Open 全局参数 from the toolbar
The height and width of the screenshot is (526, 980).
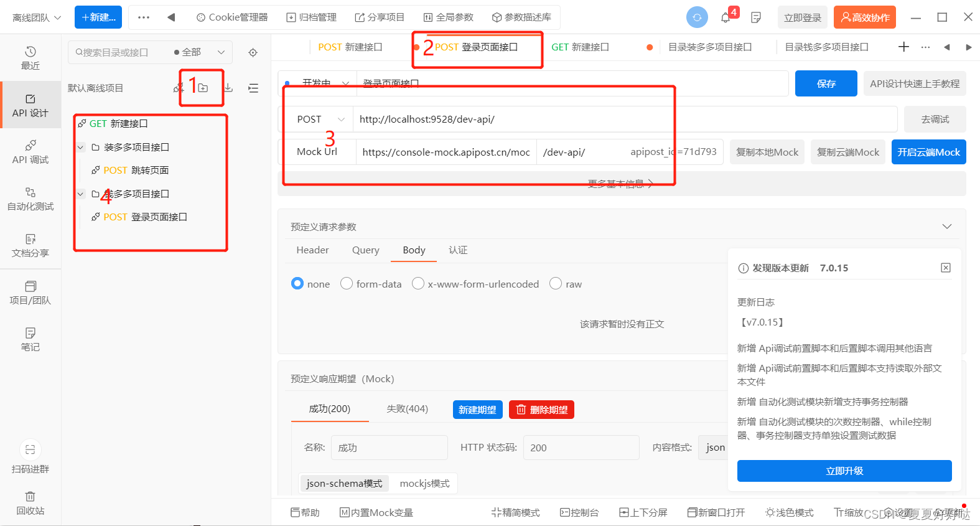449,17
